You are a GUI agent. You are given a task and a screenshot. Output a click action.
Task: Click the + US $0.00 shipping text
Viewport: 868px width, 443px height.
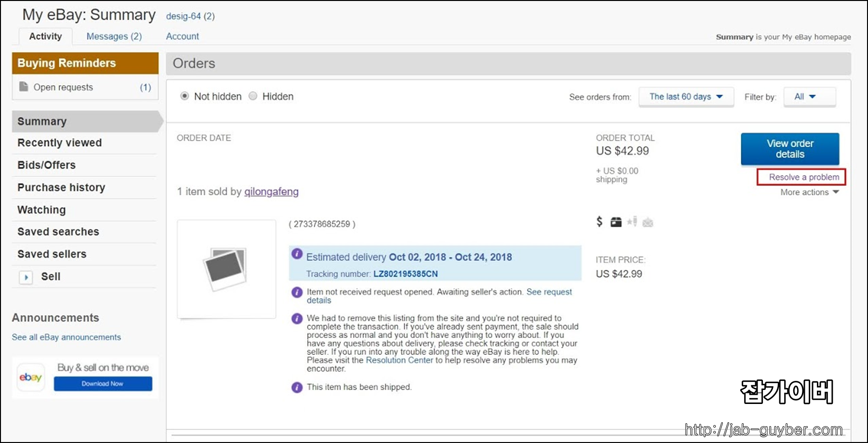coord(617,175)
